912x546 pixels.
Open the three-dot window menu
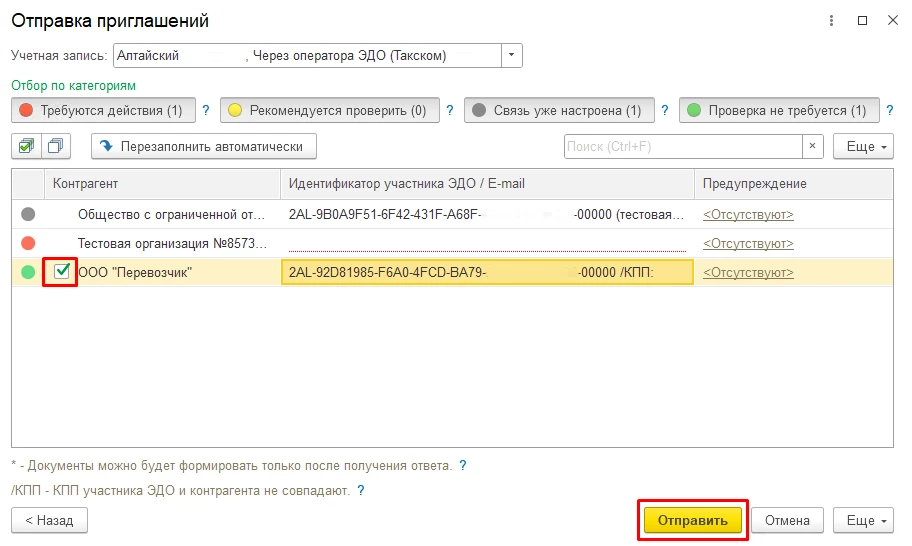(x=831, y=20)
